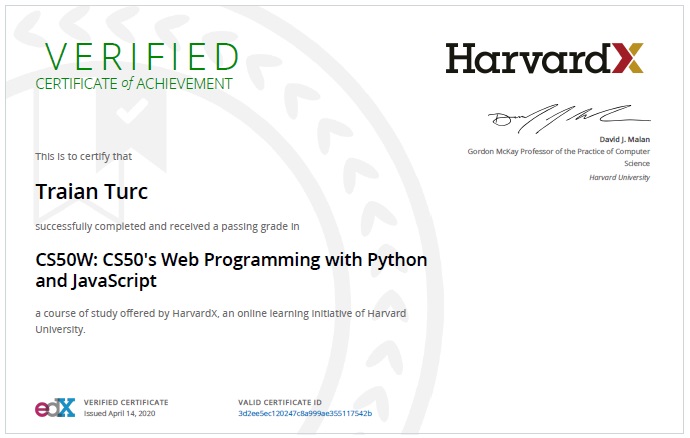Click the VERIFIED CERTIFICATE footer label
The width and height of the screenshot is (690, 438).
click(126, 401)
